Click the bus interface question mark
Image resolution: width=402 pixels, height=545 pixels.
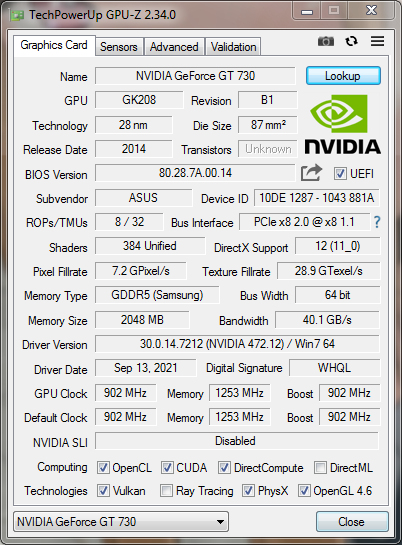click(x=377, y=222)
